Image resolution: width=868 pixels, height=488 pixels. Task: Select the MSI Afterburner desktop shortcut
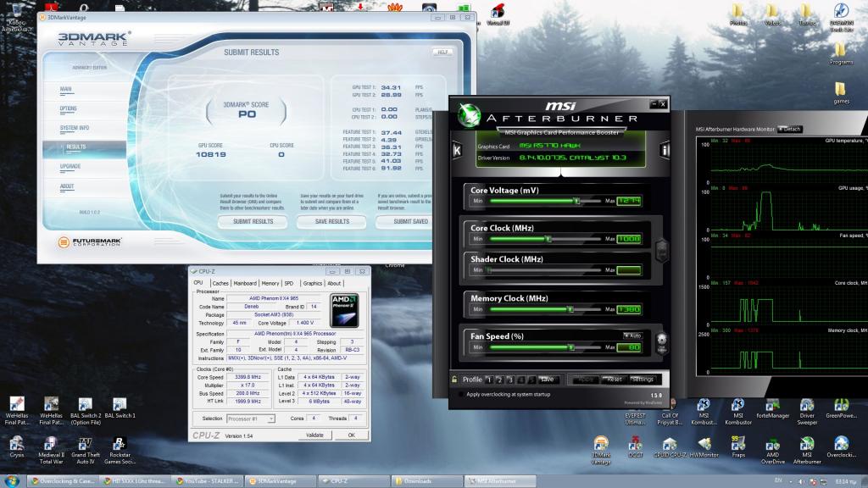[x=807, y=451]
